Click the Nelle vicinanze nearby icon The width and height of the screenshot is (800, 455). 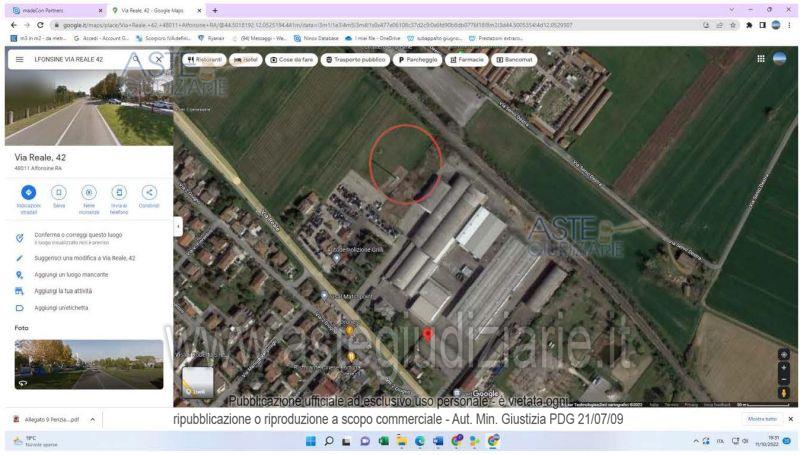(x=89, y=192)
